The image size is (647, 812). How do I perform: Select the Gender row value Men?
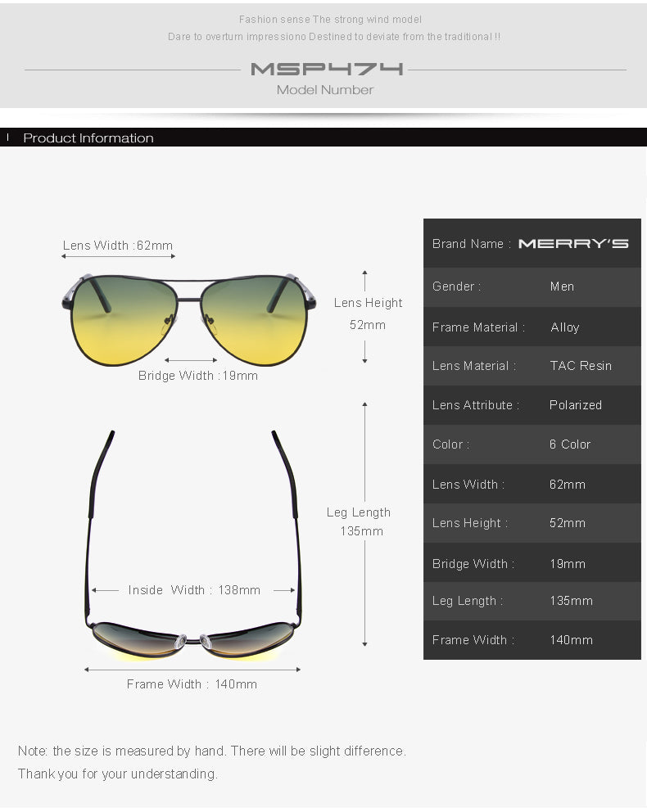[562, 286]
